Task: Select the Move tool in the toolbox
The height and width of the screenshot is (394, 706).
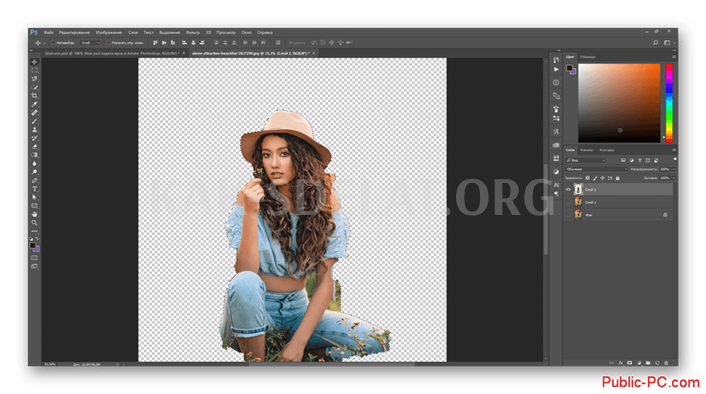Action: 35,62
